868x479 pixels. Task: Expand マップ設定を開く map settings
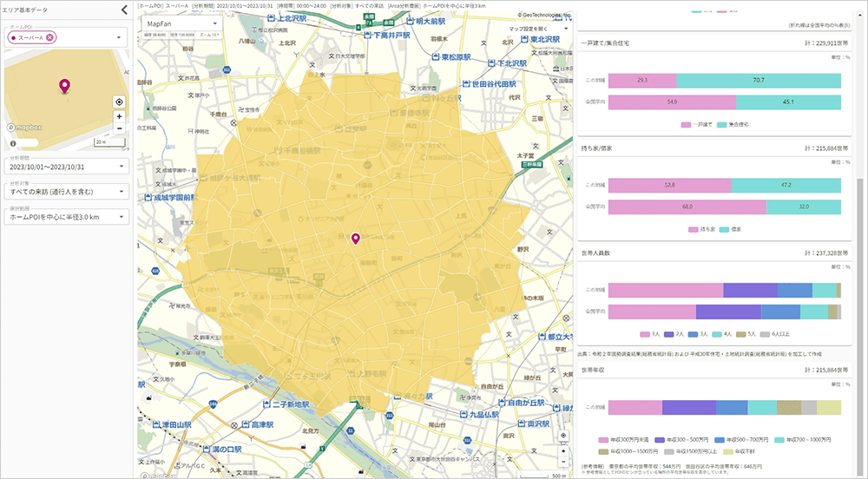539,29
